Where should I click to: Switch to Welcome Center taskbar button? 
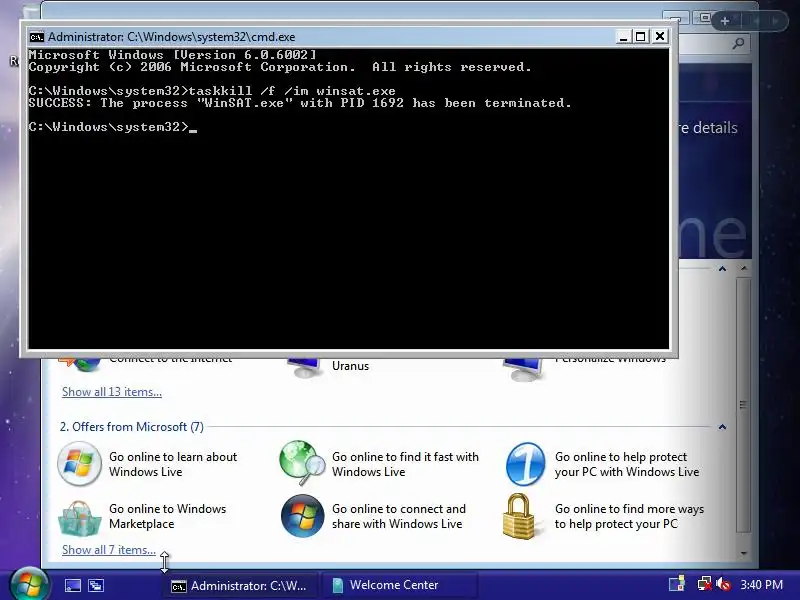click(x=398, y=585)
